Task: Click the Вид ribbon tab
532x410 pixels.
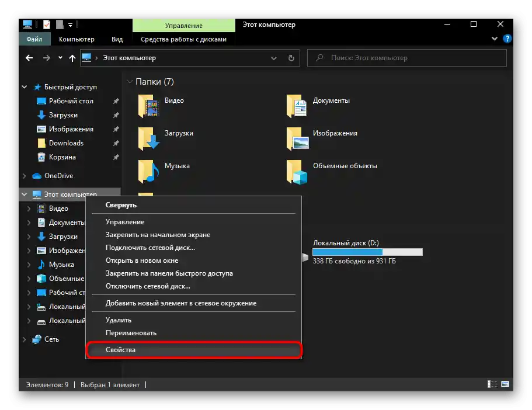Action: (117, 39)
